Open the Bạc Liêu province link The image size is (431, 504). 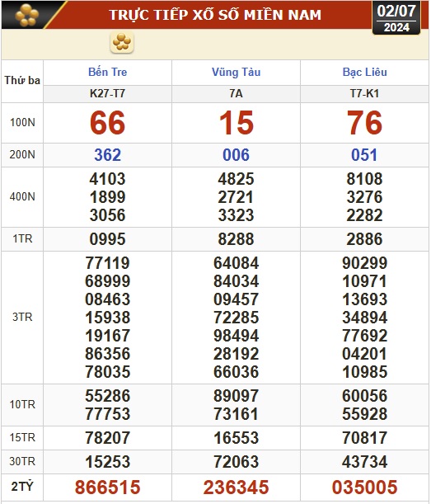coord(364,72)
